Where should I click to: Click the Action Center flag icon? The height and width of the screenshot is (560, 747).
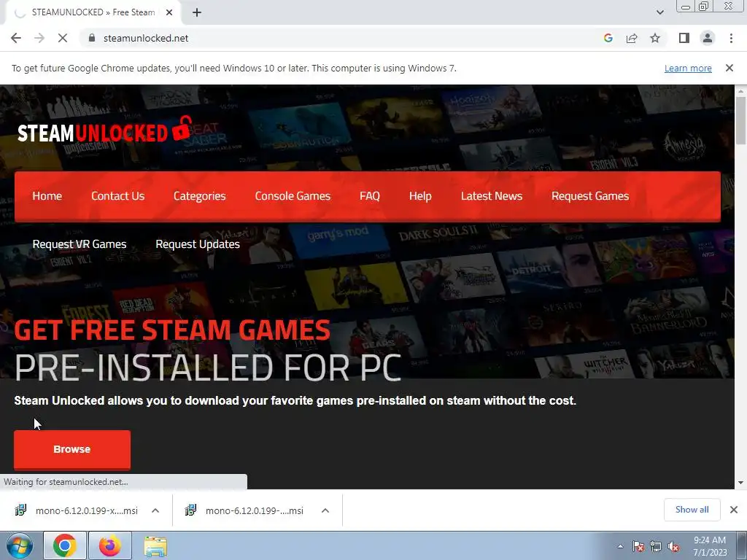click(638, 546)
